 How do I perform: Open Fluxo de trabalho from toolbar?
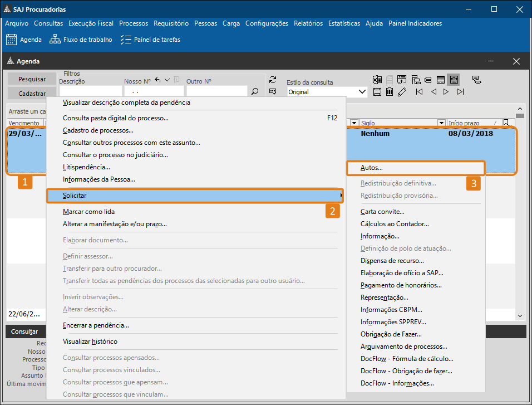(81, 40)
